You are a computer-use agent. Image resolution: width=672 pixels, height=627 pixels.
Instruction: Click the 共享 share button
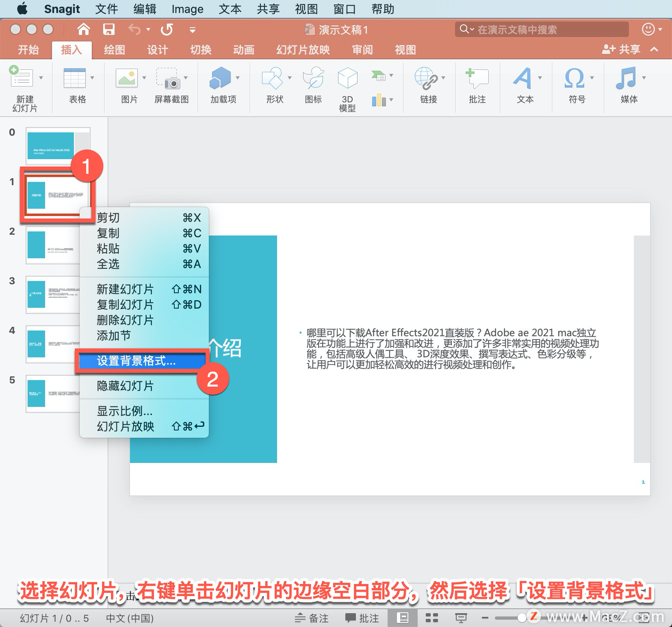click(x=621, y=50)
